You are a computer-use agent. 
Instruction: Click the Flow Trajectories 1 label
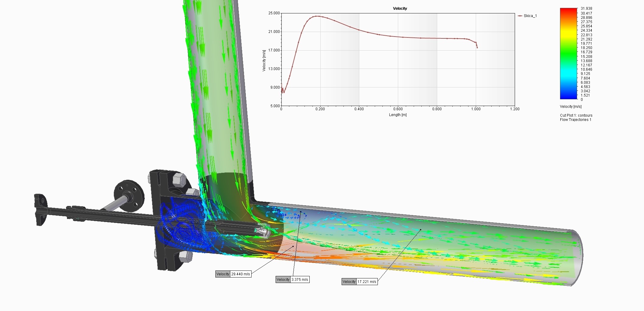(x=575, y=120)
